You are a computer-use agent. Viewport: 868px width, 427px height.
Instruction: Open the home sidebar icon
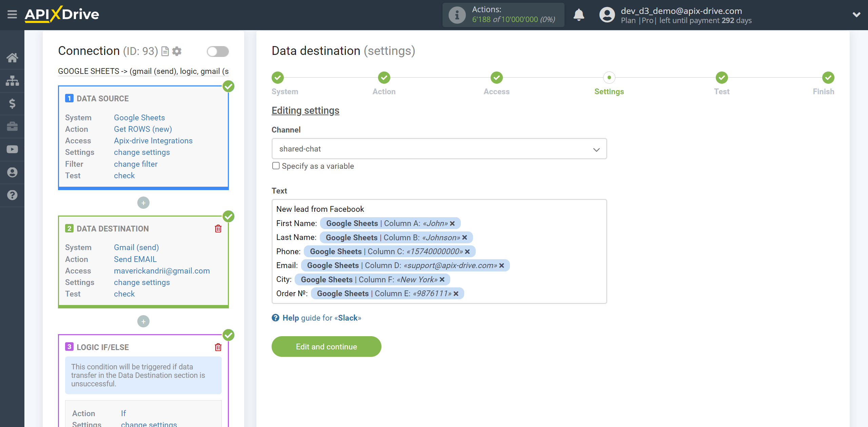click(x=12, y=58)
